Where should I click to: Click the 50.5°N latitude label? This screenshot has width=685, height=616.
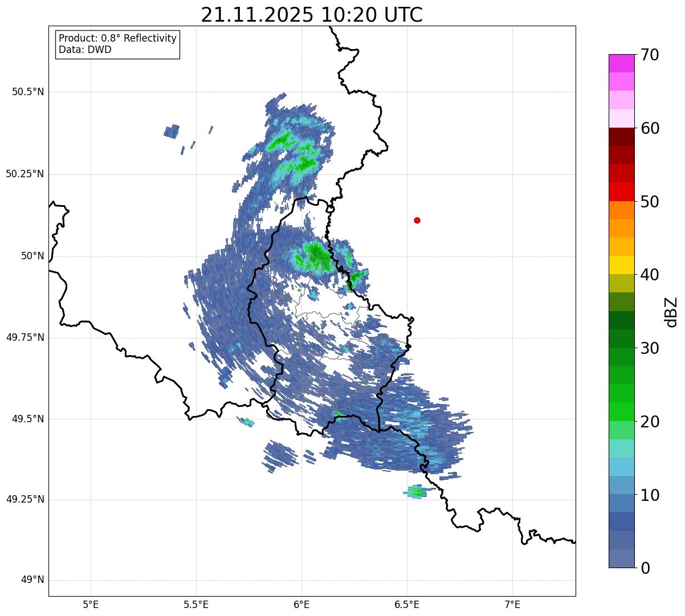[27, 92]
